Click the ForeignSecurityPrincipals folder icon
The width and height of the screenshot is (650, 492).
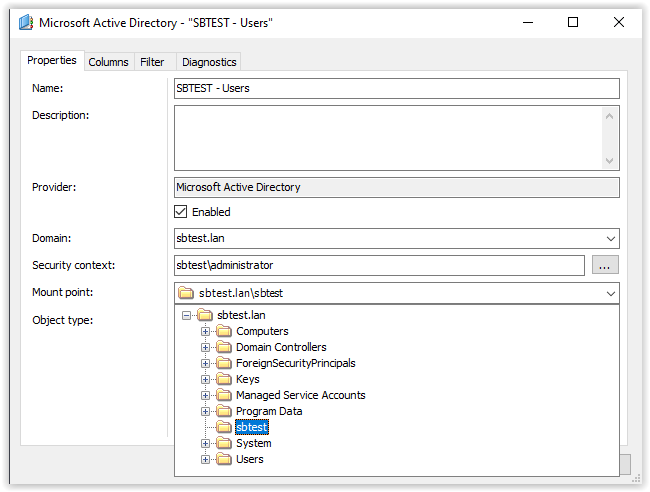[x=224, y=363]
